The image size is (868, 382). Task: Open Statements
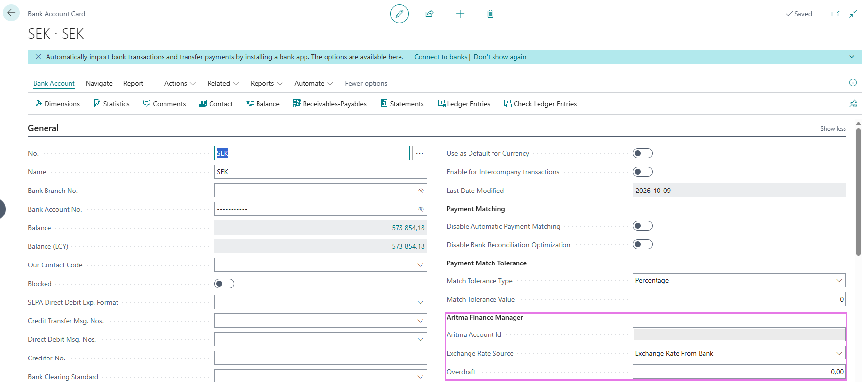point(402,104)
